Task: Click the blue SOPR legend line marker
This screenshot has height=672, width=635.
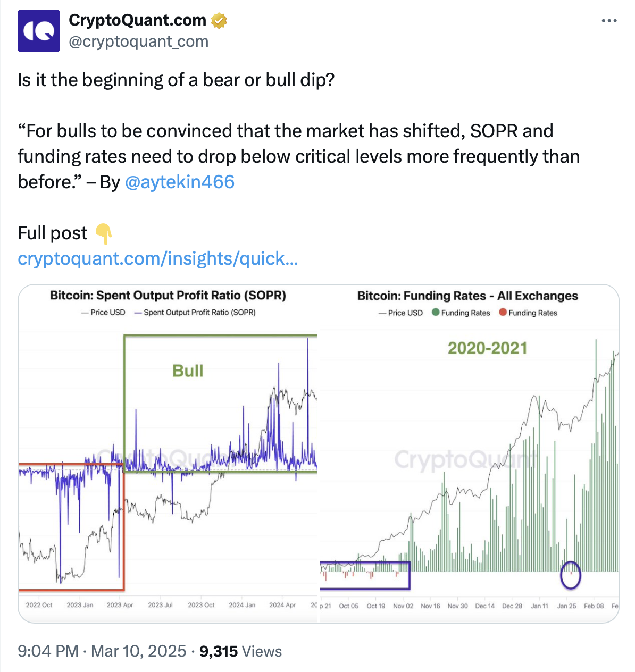Action: point(138,313)
